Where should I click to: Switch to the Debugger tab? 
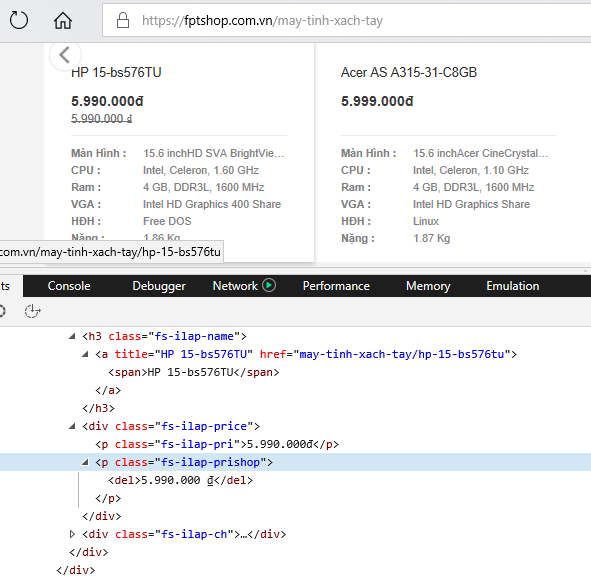tap(159, 286)
